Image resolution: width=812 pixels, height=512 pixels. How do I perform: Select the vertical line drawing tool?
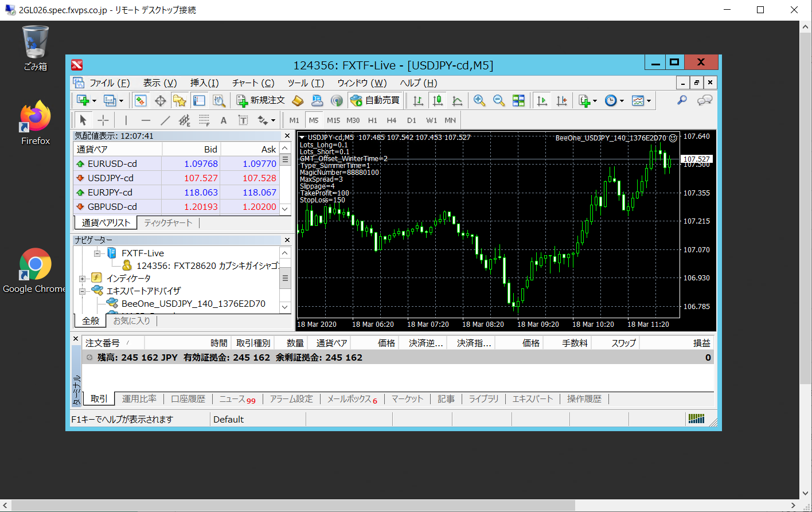[x=126, y=120]
